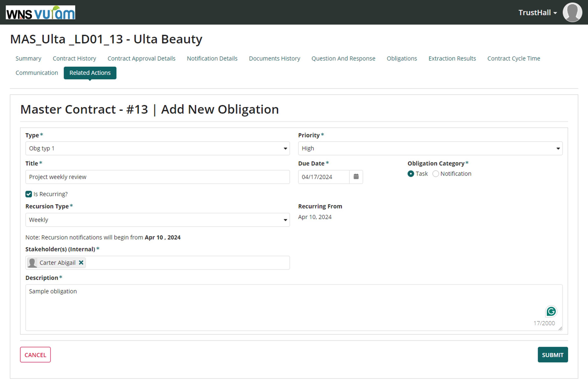588x386 pixels.
Task: Click the Description resize handle
Action: (x=560, y=328)
